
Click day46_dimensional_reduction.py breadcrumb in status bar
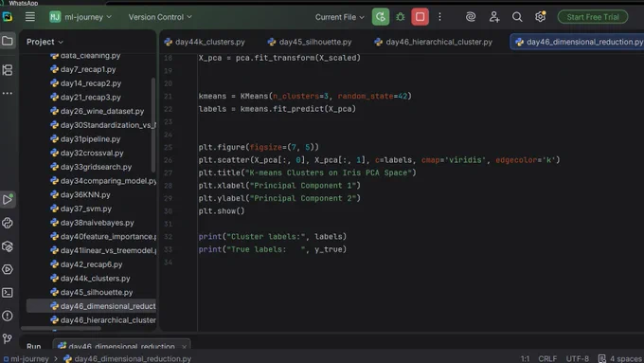(x=128, y=358)
